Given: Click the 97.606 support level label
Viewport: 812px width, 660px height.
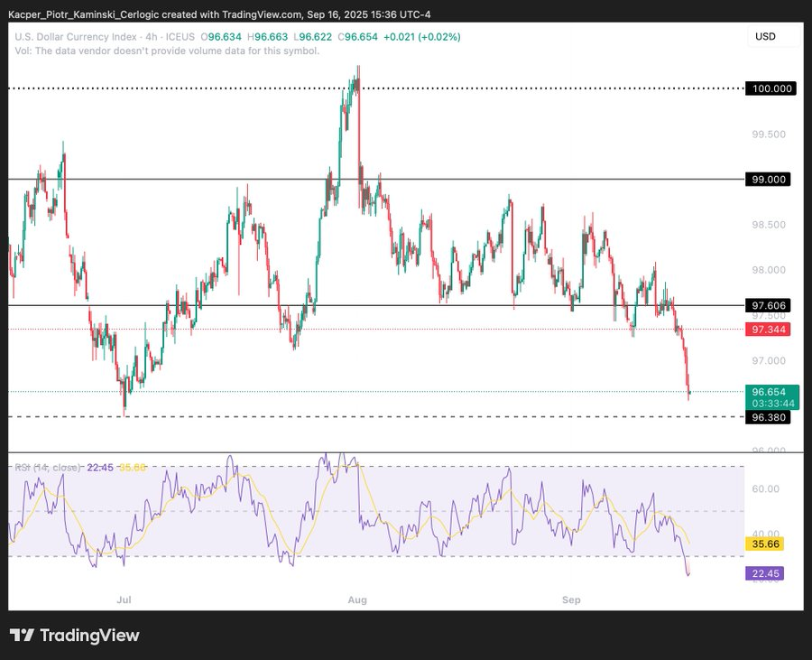Looking at the screenshot, I should (x=770, y=306).
